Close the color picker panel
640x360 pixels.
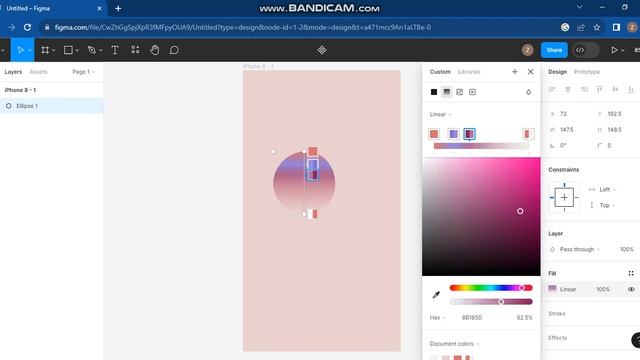tap(530, 71)
